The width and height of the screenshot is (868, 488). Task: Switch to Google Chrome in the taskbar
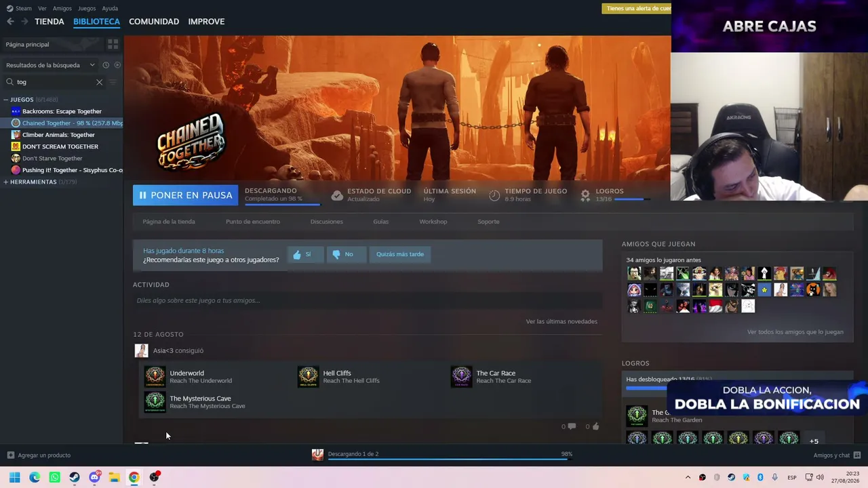(x=134, y=477)
